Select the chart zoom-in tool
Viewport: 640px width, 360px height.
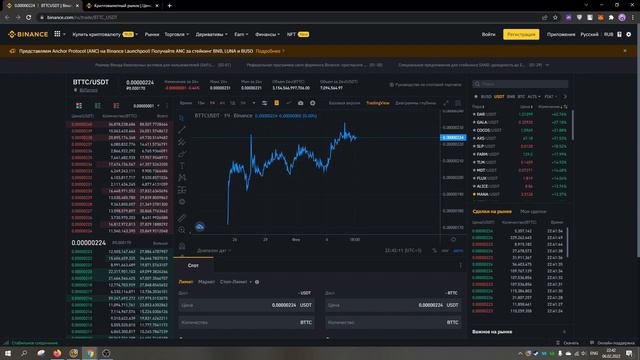point(182,230)
